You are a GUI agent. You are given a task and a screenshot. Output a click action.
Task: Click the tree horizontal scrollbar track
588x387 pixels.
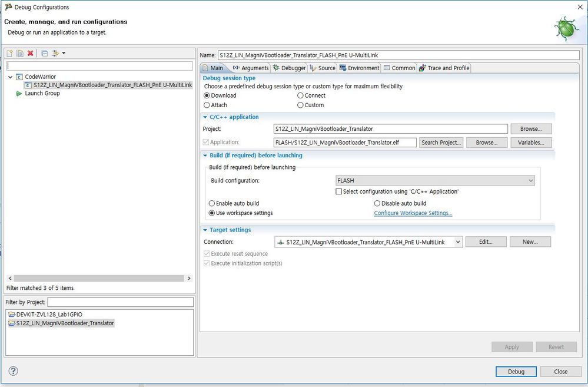click(99, 278)
